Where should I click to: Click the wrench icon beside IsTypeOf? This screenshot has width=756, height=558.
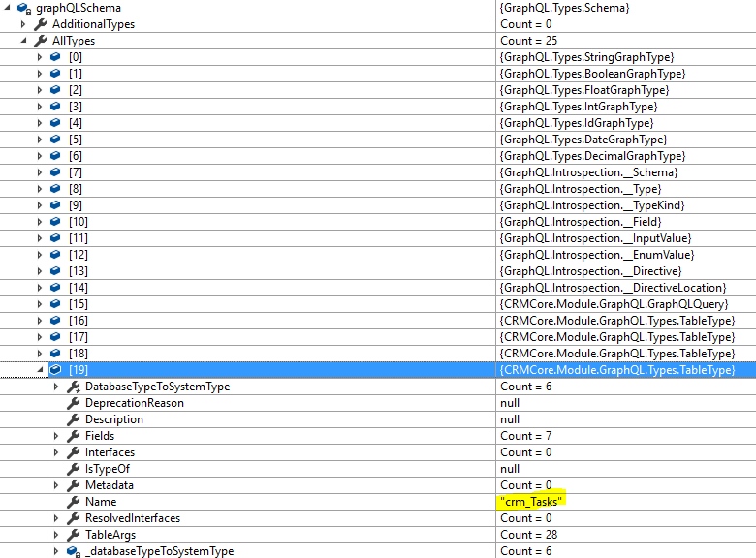point(74,469)
